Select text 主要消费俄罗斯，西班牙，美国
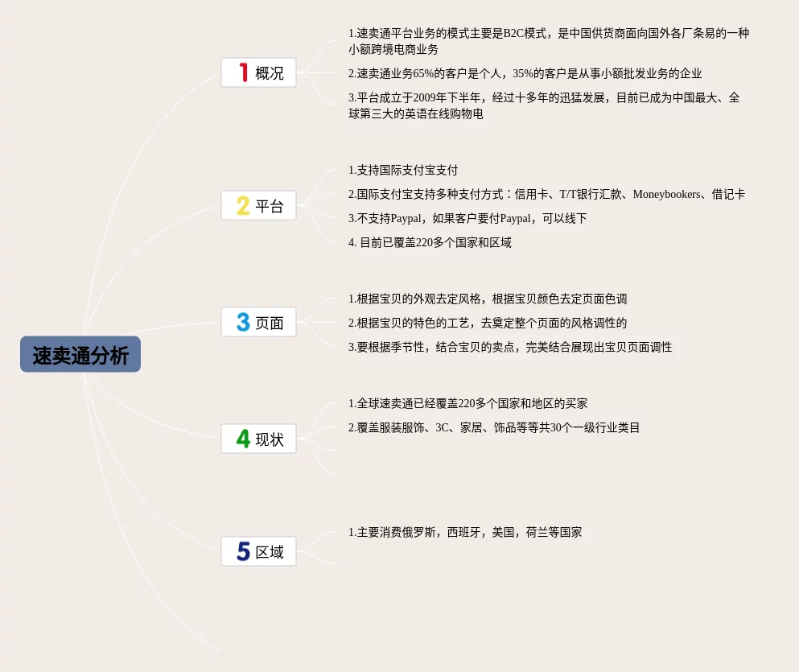Image resolution: width=799 pixels, height=672 pixels. [465, 533]
